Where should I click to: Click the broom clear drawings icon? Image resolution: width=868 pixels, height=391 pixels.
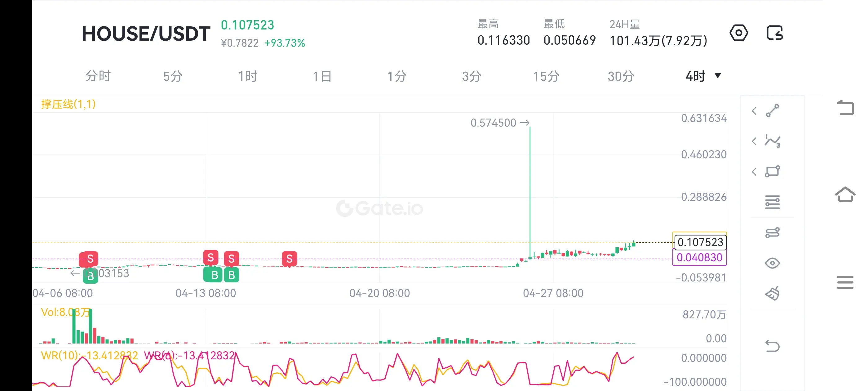(772, 293)
